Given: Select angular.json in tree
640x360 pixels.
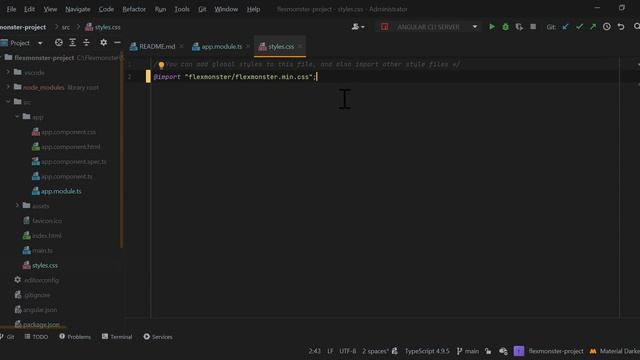Looking at the screenshot, I should (x=36, y=310).
